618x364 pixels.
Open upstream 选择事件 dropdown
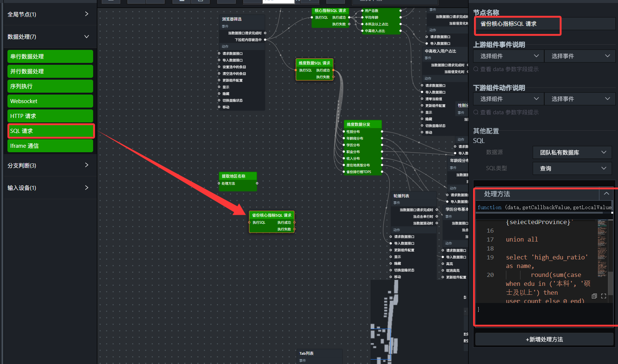pos(580,56)
